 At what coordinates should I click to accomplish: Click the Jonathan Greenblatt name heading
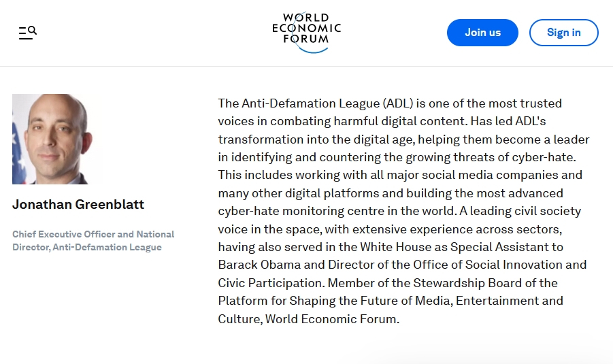(78, 204)
